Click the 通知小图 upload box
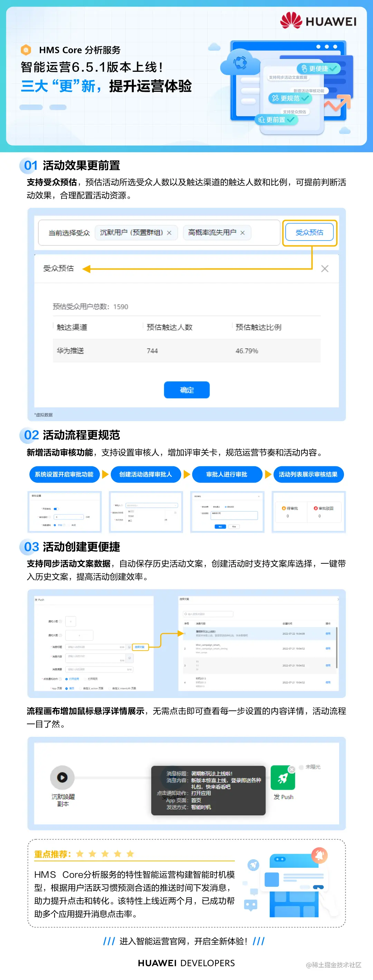 pyautogui.click(x=71, y=621)
